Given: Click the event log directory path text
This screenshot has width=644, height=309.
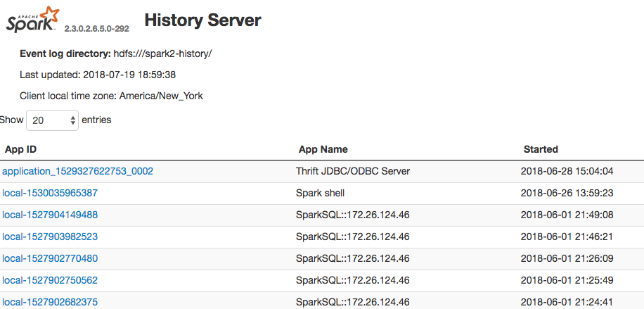Looking at the screenshot, I should (x=162, y=53).
